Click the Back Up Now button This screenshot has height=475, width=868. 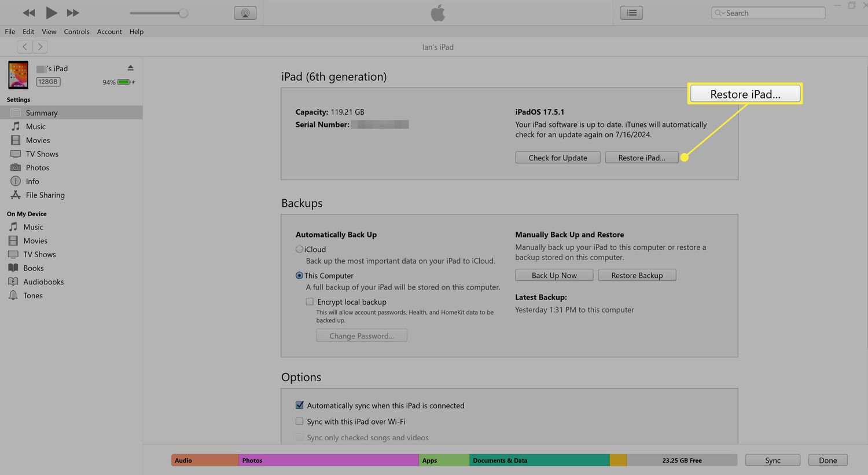click(x=554, y=275)
